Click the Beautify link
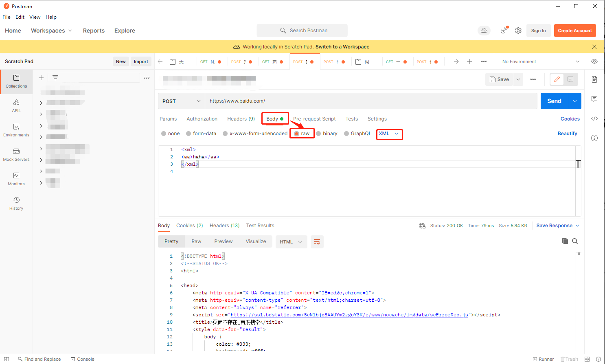The image size is (605, 364). coord(568,134)
